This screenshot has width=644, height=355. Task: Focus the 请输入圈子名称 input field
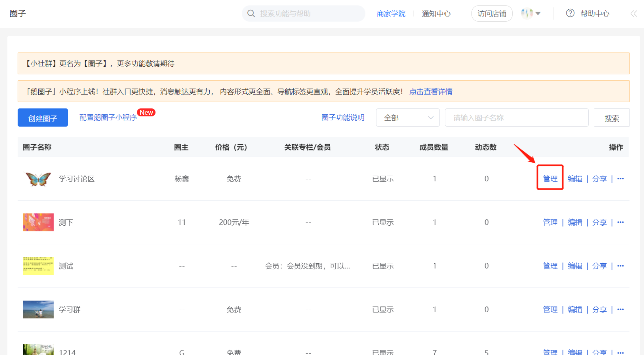(x=516, y=118)
